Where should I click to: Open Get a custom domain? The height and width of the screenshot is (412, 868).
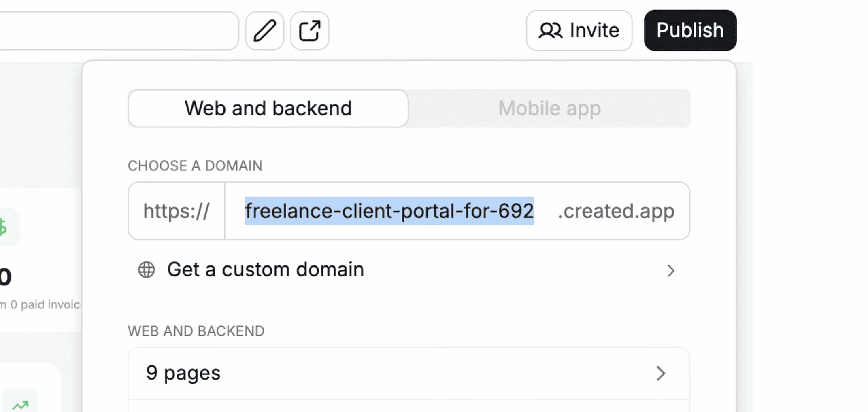[x=409, y=270]
